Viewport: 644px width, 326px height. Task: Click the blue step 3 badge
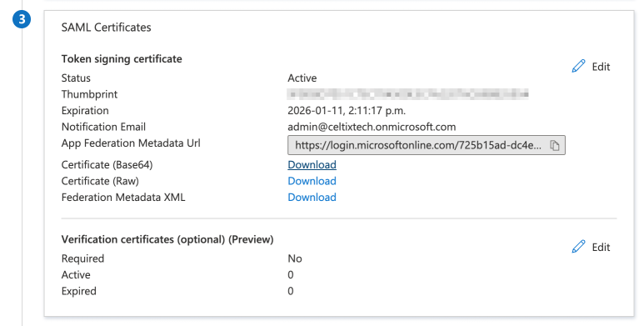click(22, 20)
